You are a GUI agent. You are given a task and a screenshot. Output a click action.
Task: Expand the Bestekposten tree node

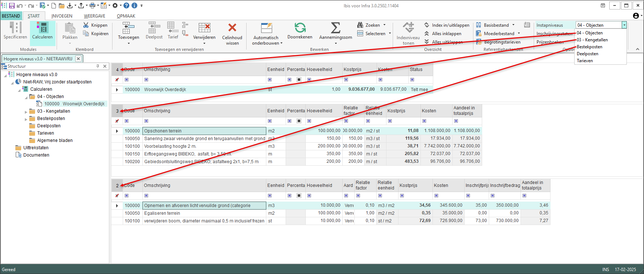26,119
